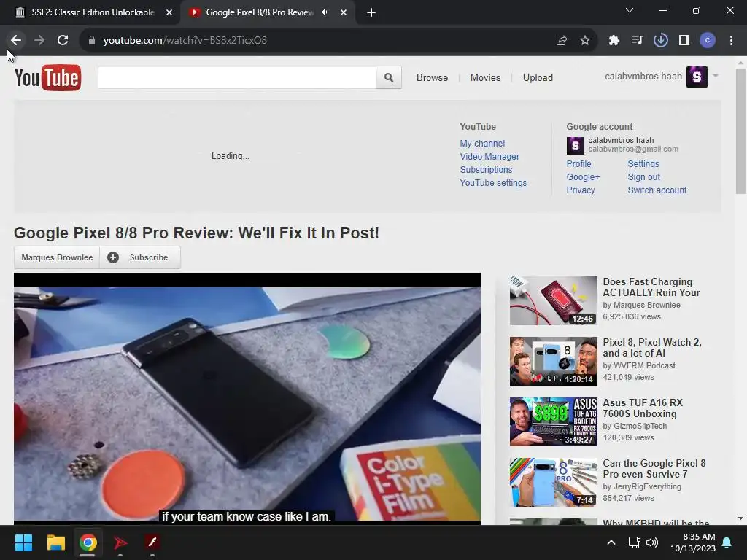747x560 pixels.
Task: Click 'by JerryRigEverything' text
Action: click(x=642, y=486)
